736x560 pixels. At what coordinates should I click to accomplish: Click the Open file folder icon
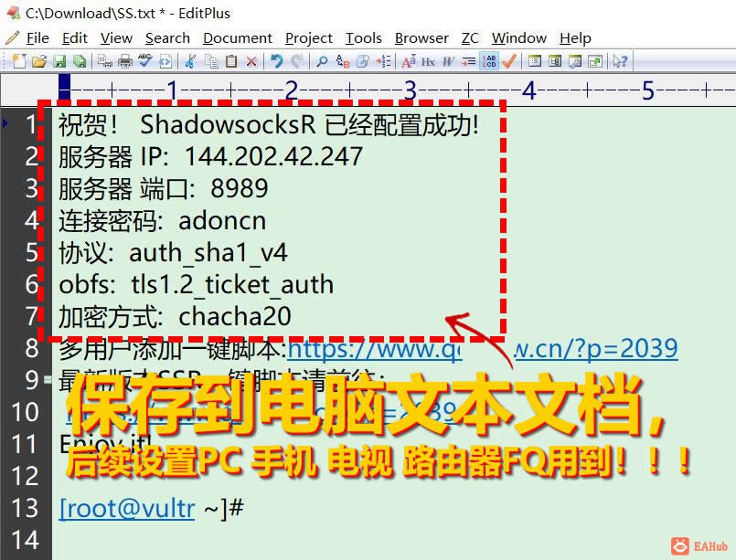(39, 61)
